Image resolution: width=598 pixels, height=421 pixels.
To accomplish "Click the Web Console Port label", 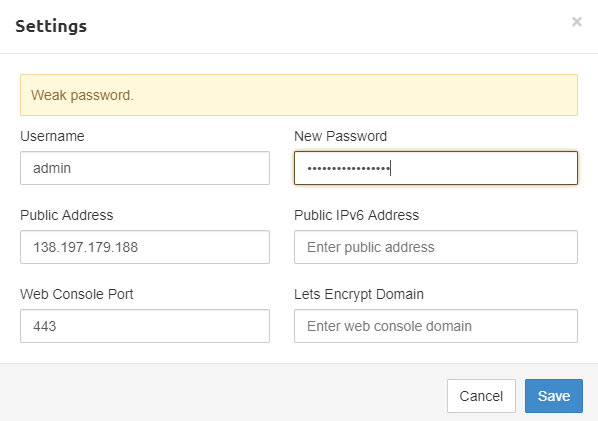I will coord(77,294).
